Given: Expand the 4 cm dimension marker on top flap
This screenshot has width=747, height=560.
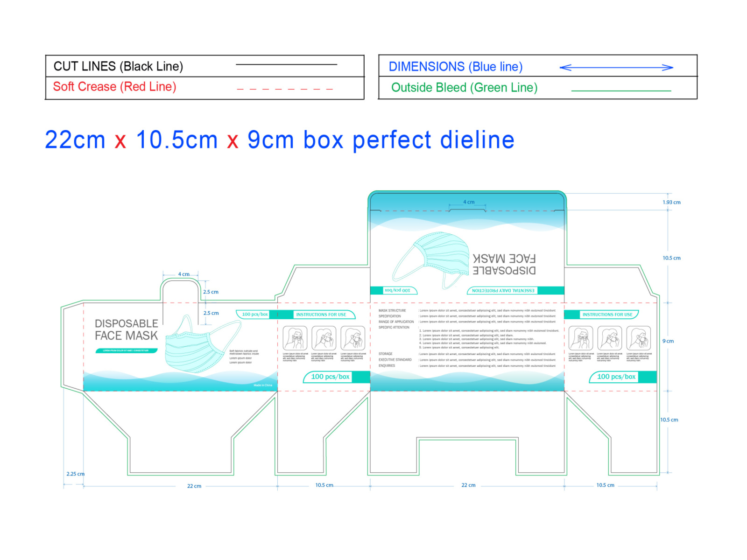Looking at the screenshot, I should [x=468, y=202].
